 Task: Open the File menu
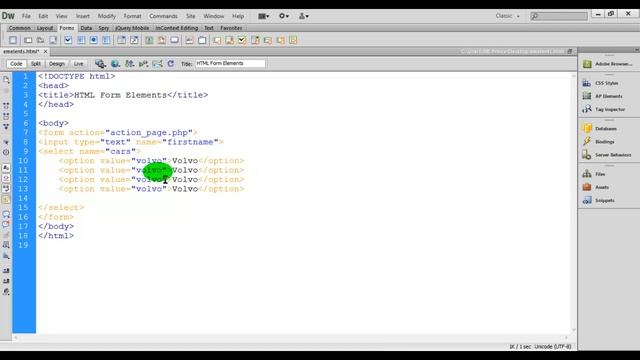[x=26, y=16]
